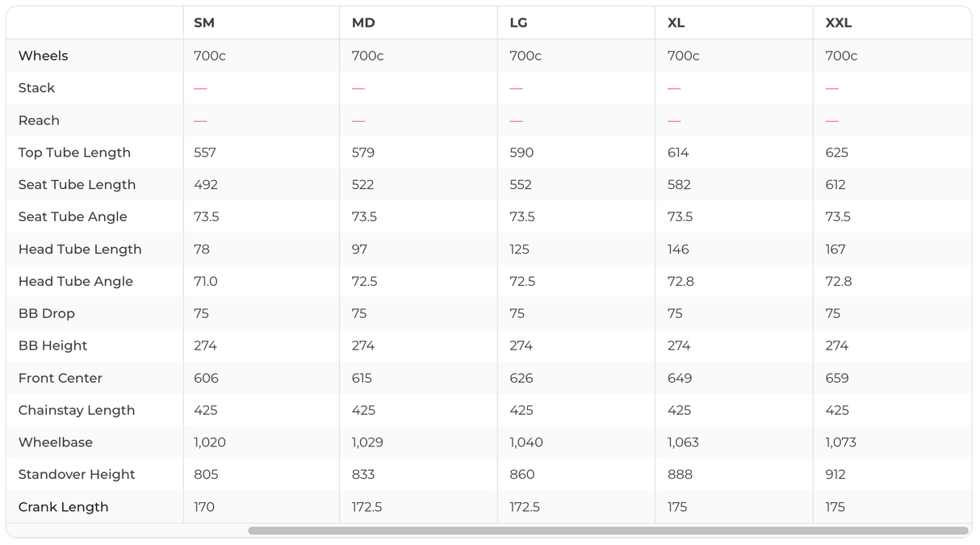Click the SM Wheelbase value 1,020

click(x=210, y=442)
